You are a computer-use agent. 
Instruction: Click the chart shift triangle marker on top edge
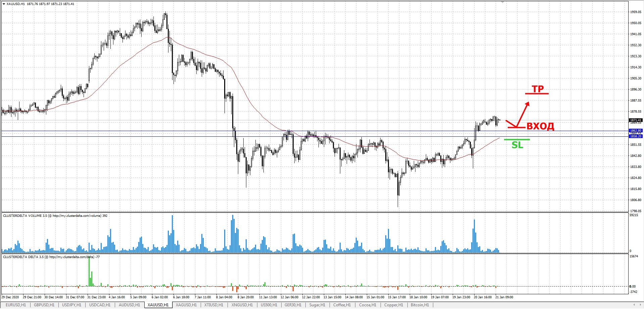502,2
